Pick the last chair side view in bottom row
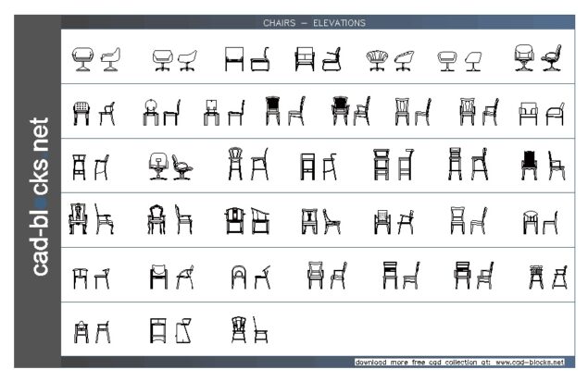Image resolution: width=588 pixels, height=382 pixels. click(260, 330)
